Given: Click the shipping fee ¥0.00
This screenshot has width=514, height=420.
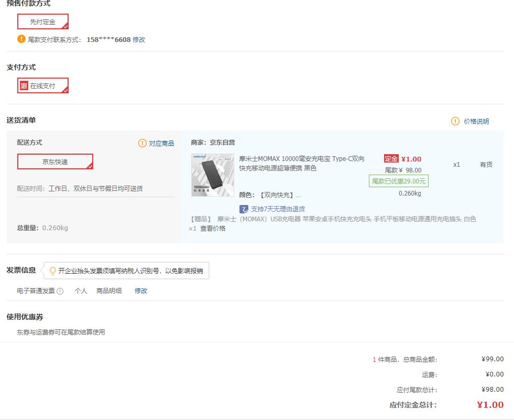Looking at the screenshot, I should pyautogui.click(x=494, y=374).
